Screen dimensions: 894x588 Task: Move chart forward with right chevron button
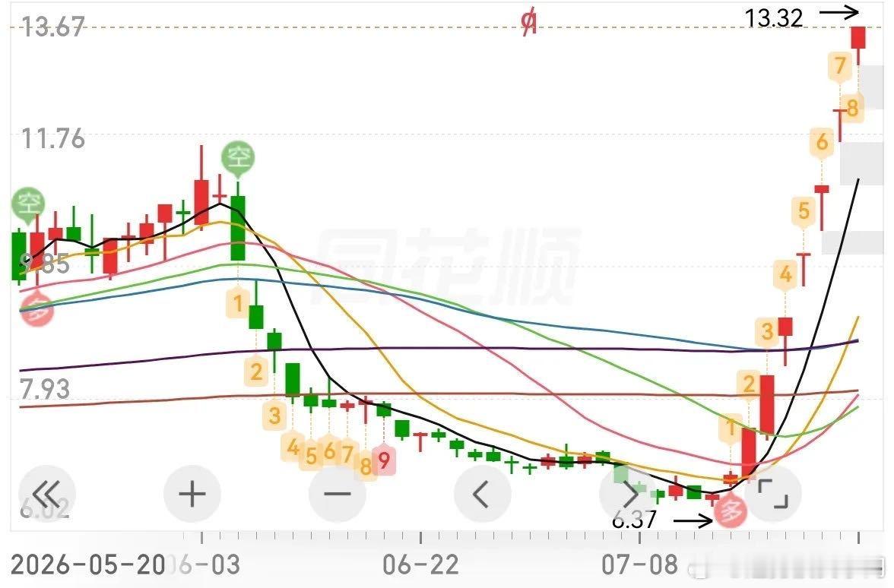click(x=628, y=494)
